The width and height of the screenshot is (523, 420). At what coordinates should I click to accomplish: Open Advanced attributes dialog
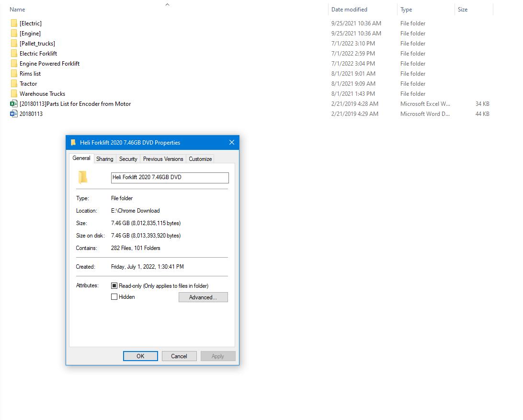203,297
